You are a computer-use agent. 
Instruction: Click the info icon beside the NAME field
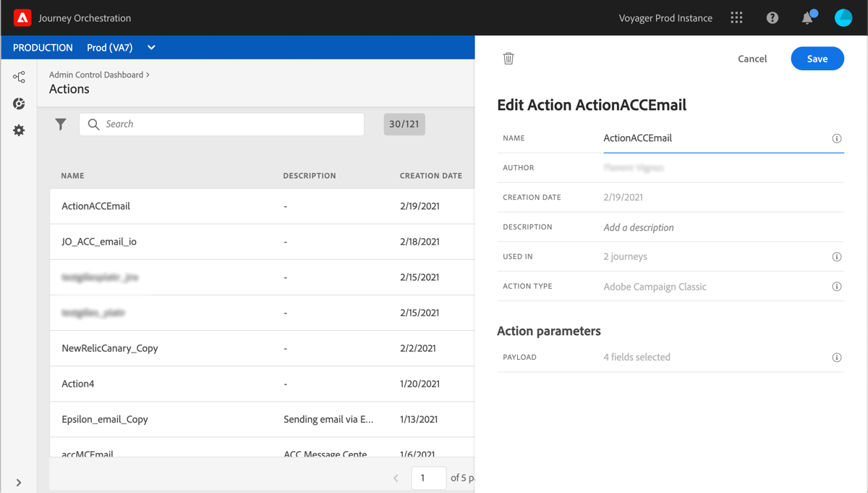tap(837, 138)
